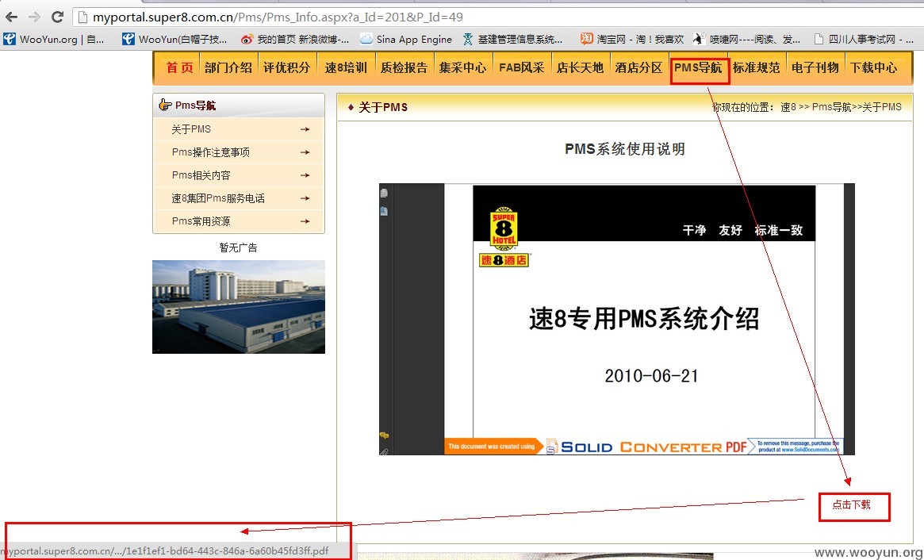Click hand icon in Pms导航 header
924x560 pixels.
click(x=165, y=105)
